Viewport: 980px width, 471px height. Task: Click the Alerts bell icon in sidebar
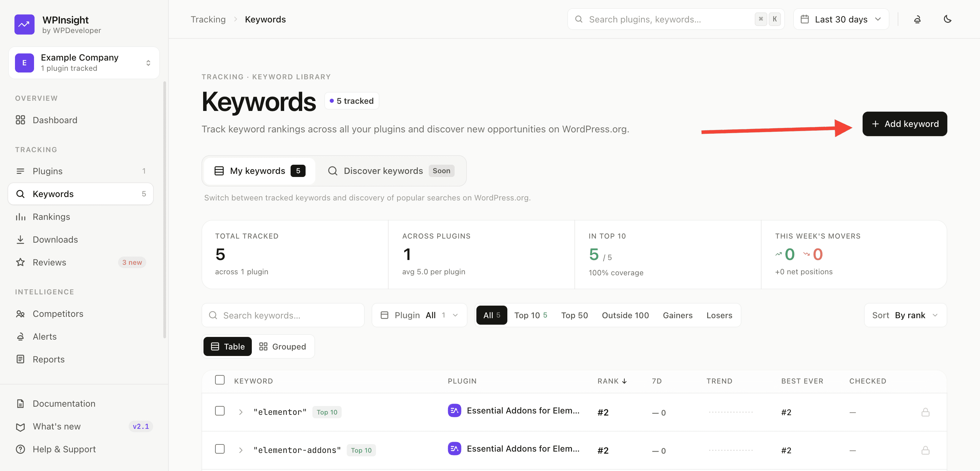point(20,337)
